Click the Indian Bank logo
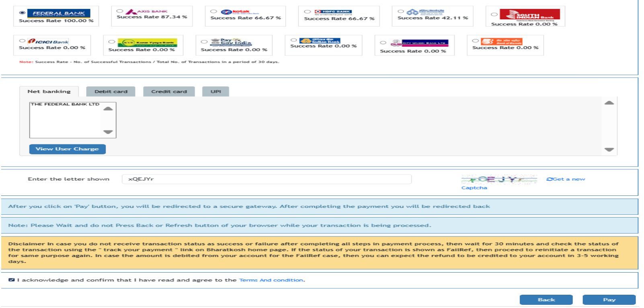644x308 pixels. [x=320, y=41]
